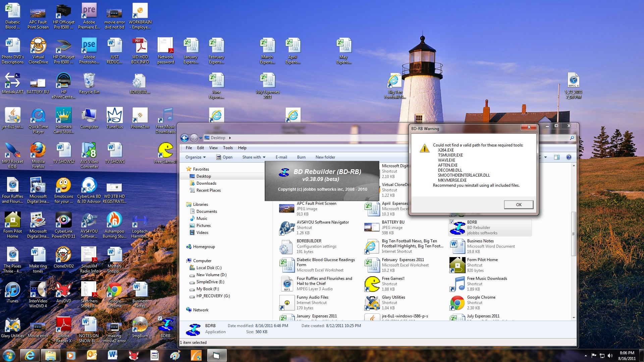Select the Recycle Bin desktop icon
Screen dimensions: 644x362
tap(89, 84)
